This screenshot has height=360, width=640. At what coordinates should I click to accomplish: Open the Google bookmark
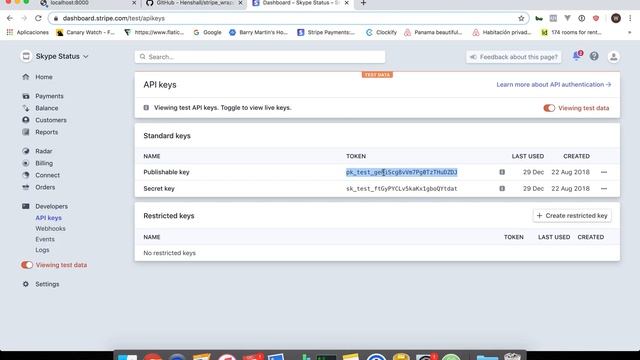pos(208,32)
